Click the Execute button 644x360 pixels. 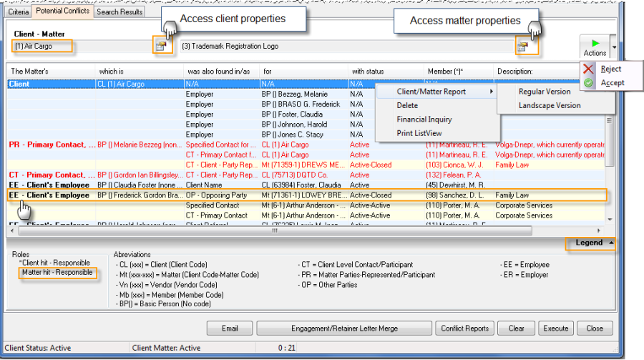[556, 329]
